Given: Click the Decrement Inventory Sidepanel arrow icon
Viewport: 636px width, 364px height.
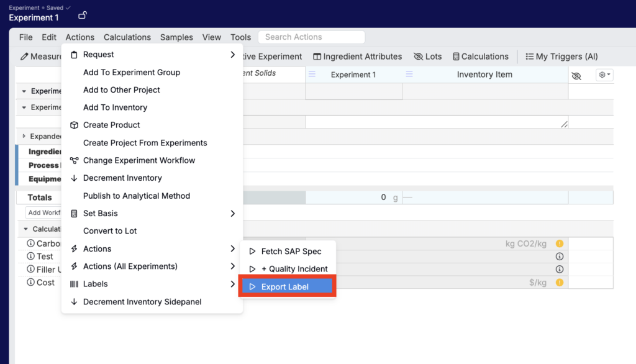Looking at the screenshot, I should coord(74,301).
